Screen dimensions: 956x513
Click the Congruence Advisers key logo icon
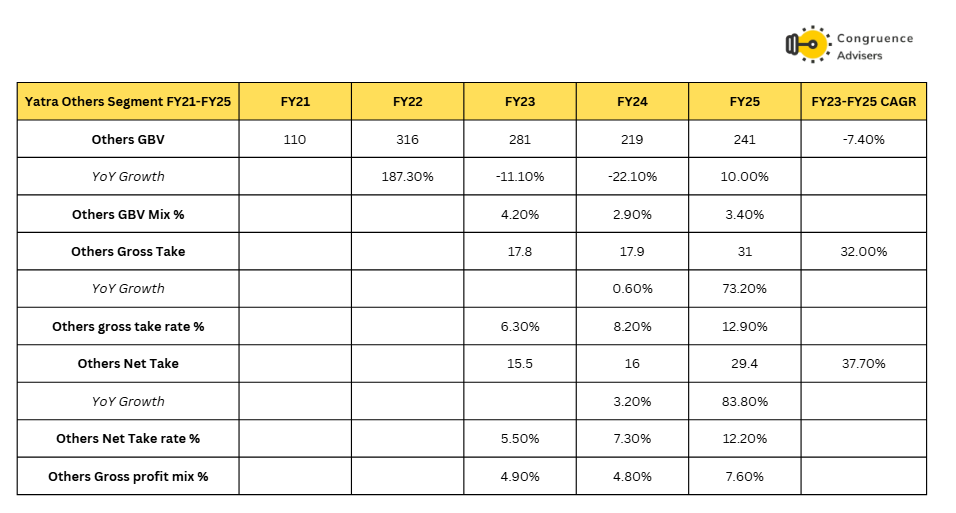(807, 44)
